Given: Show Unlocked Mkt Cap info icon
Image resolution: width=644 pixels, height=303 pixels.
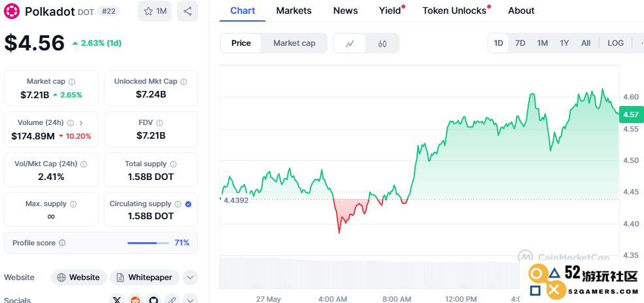Looking at the screenshot, I should click(184, 81).
